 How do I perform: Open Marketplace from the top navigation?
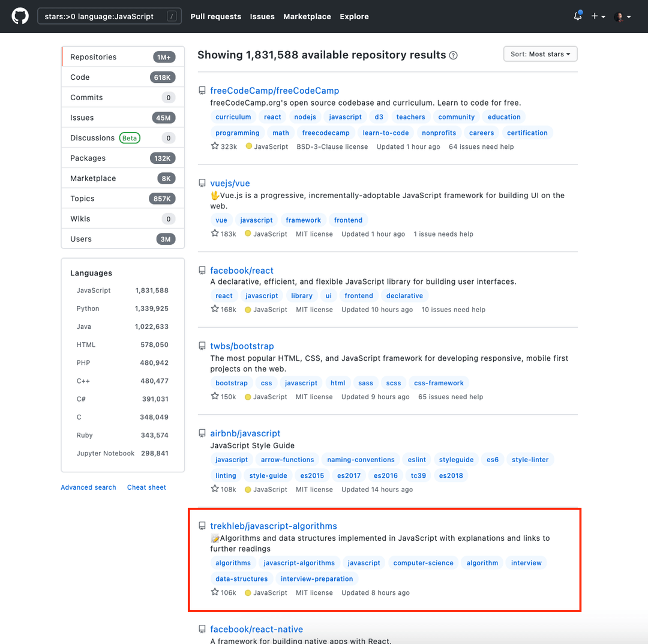pos(307,16)
